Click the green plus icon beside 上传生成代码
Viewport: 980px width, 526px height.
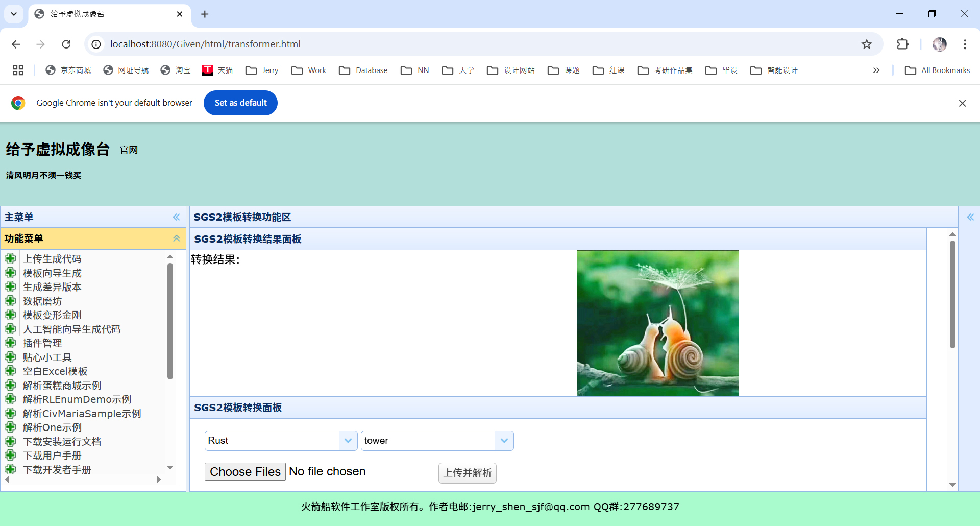[x=11, y=258]
